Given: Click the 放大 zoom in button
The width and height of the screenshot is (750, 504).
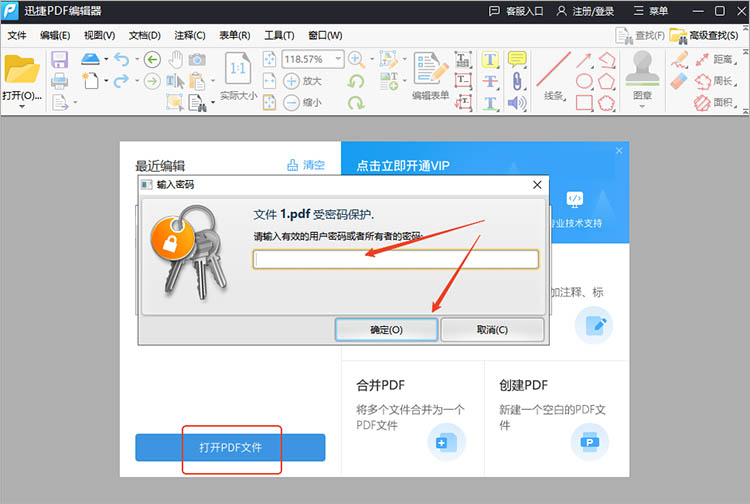Looking at the screenshot, I should coord(302,81).
